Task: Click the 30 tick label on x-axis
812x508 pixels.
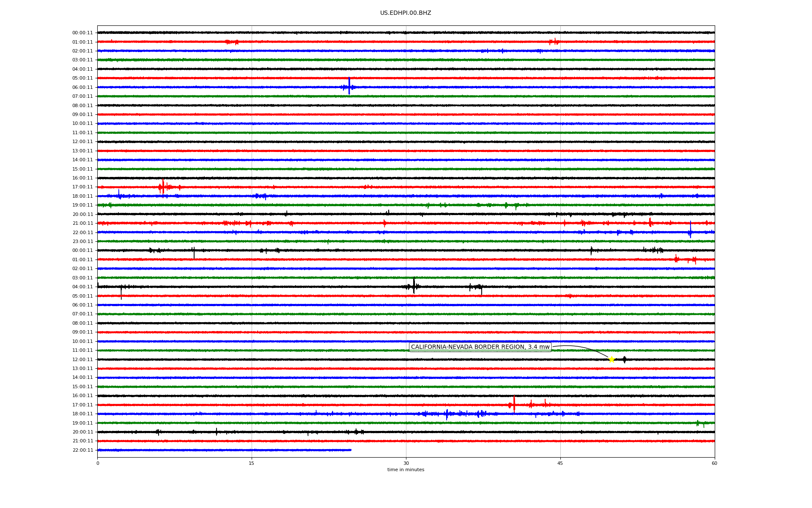Action: click(406, 463)
